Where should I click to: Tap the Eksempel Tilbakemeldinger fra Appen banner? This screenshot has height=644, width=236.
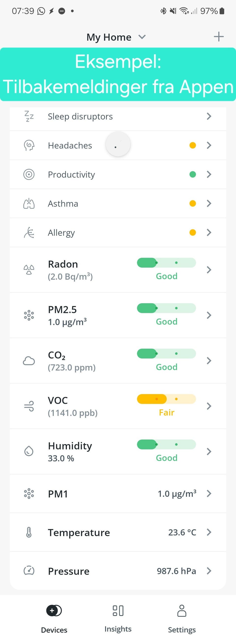point(118,74)
